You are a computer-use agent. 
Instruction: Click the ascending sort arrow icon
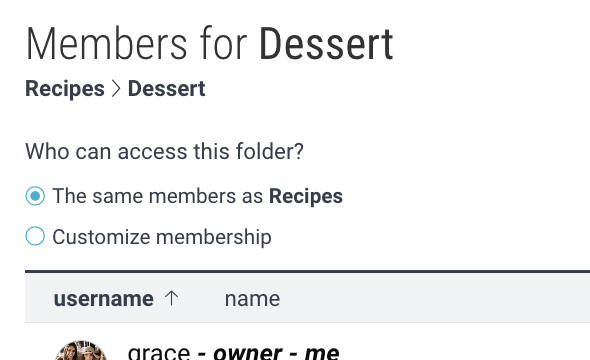pyautogui.click(x=171, y=298)
